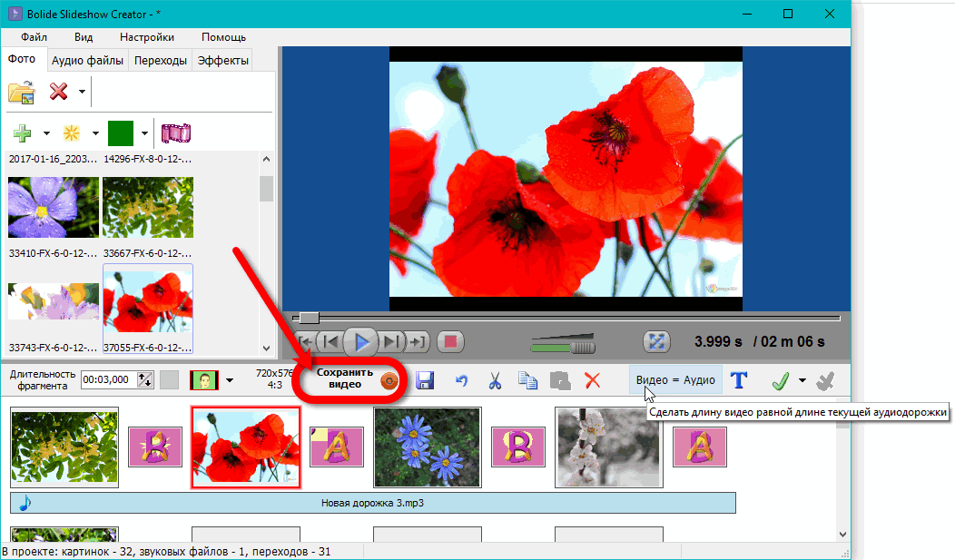Open the Настройки menu
This screenshot has height=560, width=955.
pyautogui.click(x=147, y=37)
